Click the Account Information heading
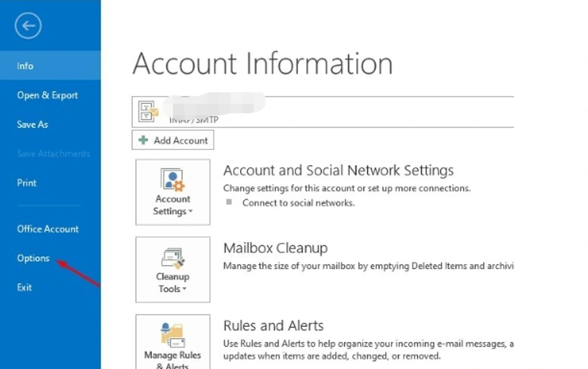 point(263,64)
